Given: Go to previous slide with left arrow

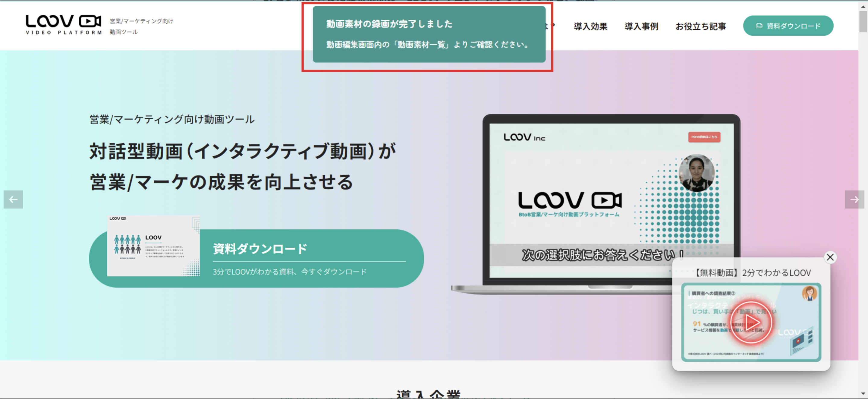Looking at the screenshot, I should coord(13,199).
